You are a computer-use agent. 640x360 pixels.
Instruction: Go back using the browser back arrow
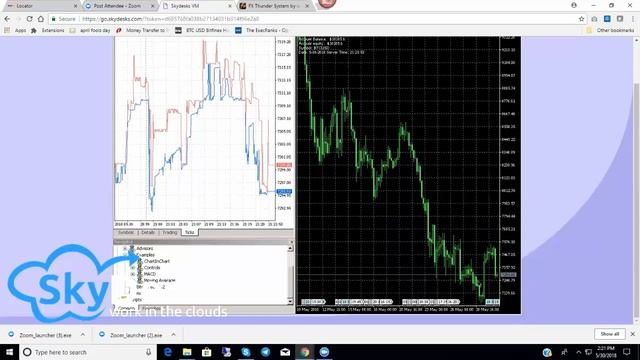click(x=7, y=19)
